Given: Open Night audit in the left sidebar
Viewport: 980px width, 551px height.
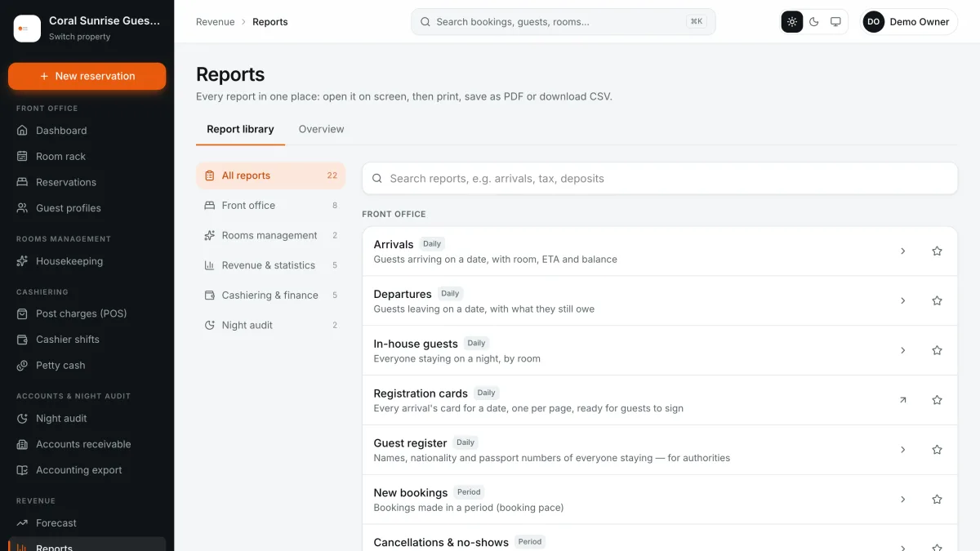Looking at the screenshot, I should tap(87, 418).
